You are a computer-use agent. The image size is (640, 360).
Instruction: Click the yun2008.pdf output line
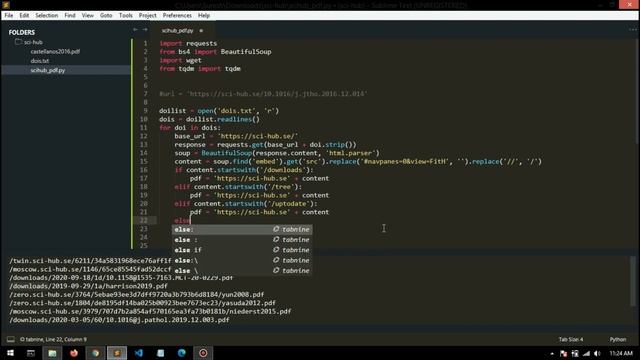pos(136,295)
